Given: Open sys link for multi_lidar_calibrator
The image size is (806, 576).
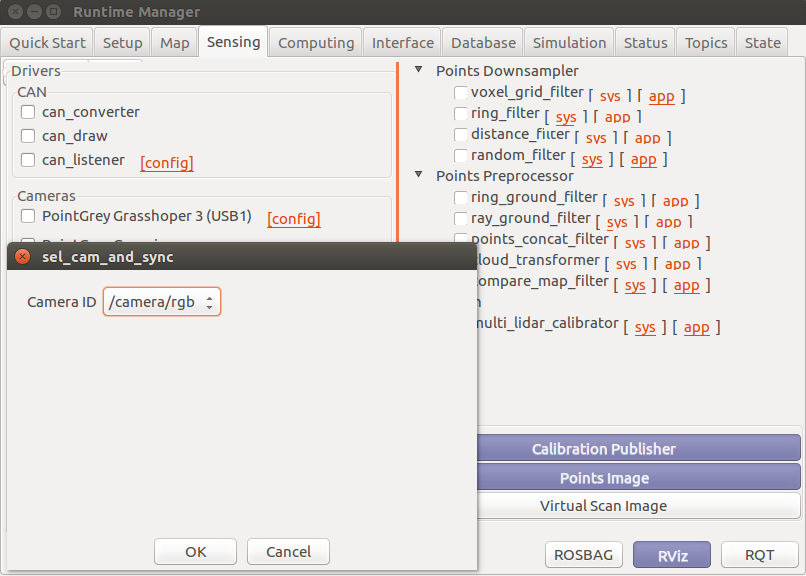Looking at the screenshot, I should pyautogui.click(x=645, y=327).
